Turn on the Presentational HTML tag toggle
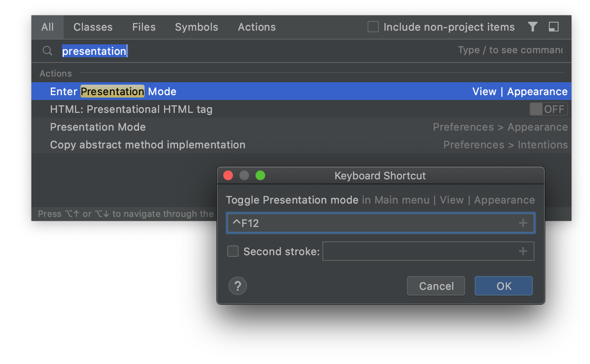 coord(548,109)
